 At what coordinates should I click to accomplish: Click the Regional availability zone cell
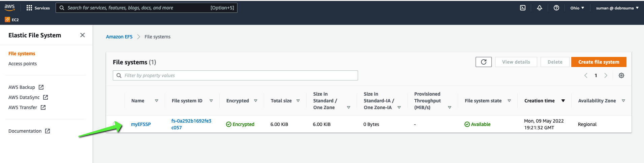pos(587,124)
